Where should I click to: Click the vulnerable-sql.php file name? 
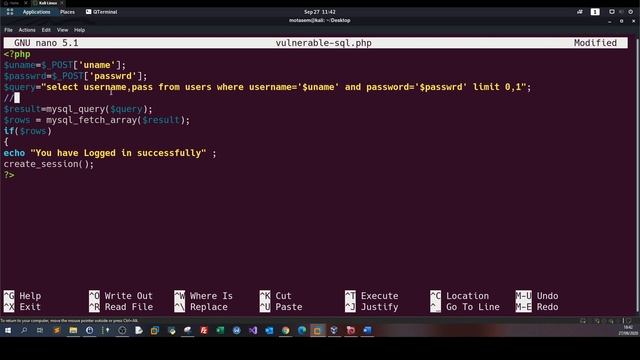click(x=324, y=43)
